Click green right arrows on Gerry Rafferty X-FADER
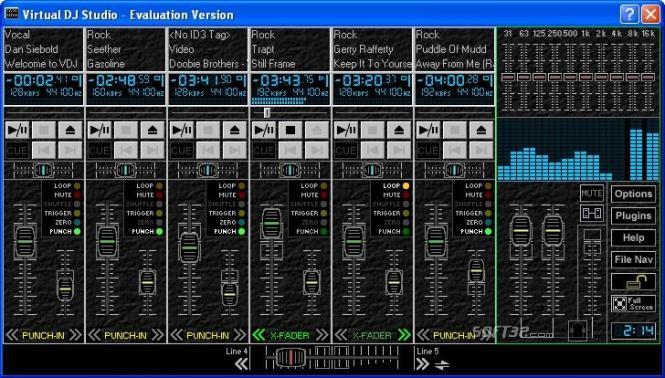 pos(404,335)
